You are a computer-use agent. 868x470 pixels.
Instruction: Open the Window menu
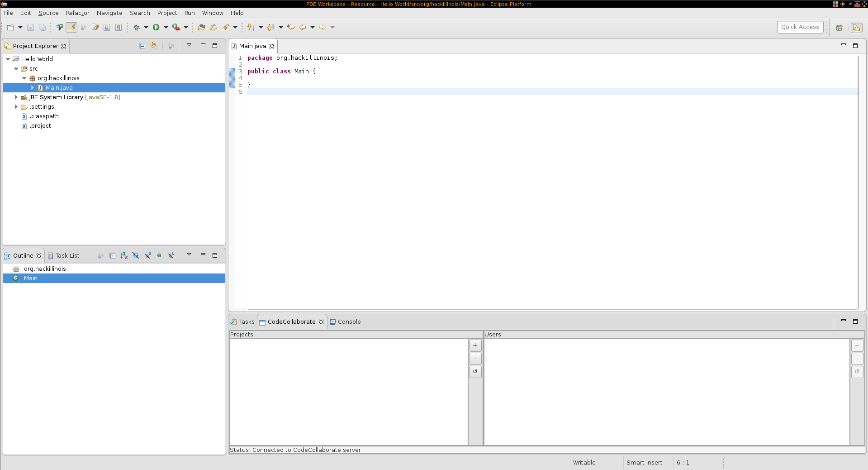point(213,13)
